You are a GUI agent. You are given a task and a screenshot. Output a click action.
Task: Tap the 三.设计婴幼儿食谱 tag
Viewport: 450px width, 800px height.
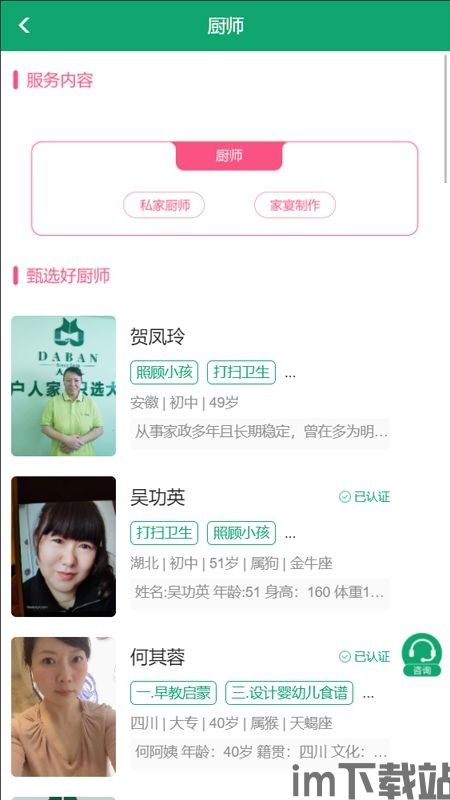pos(289,693)
